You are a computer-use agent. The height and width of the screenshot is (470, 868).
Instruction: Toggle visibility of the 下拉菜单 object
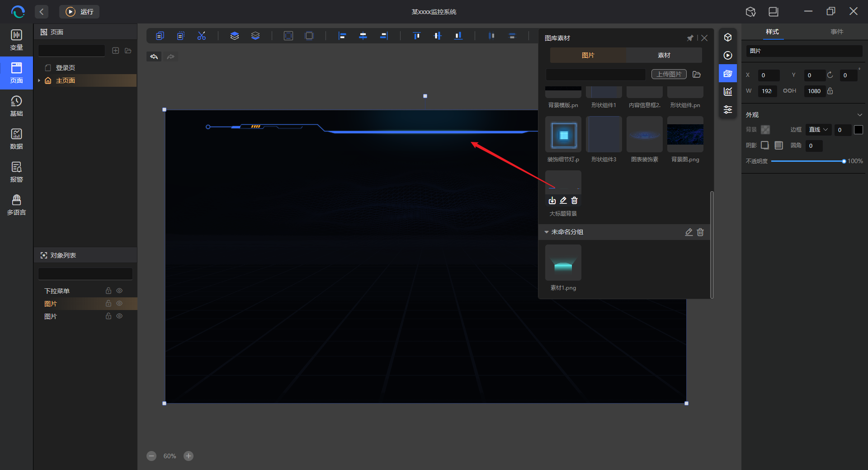tap(119, 291)
